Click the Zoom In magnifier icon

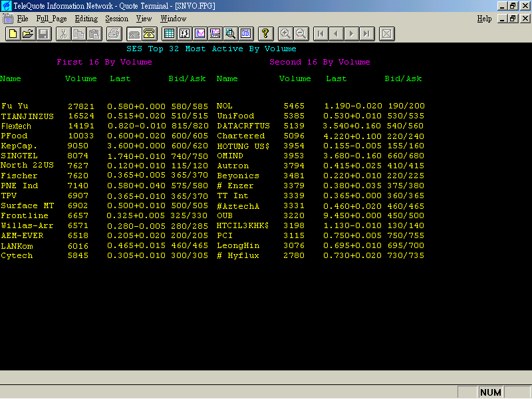pos(285,34)
